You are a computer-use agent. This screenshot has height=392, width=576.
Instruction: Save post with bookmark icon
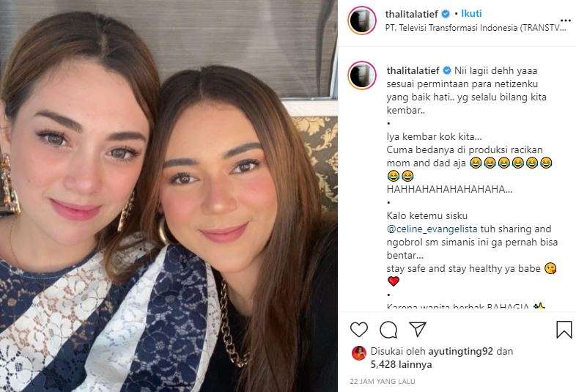564,330
